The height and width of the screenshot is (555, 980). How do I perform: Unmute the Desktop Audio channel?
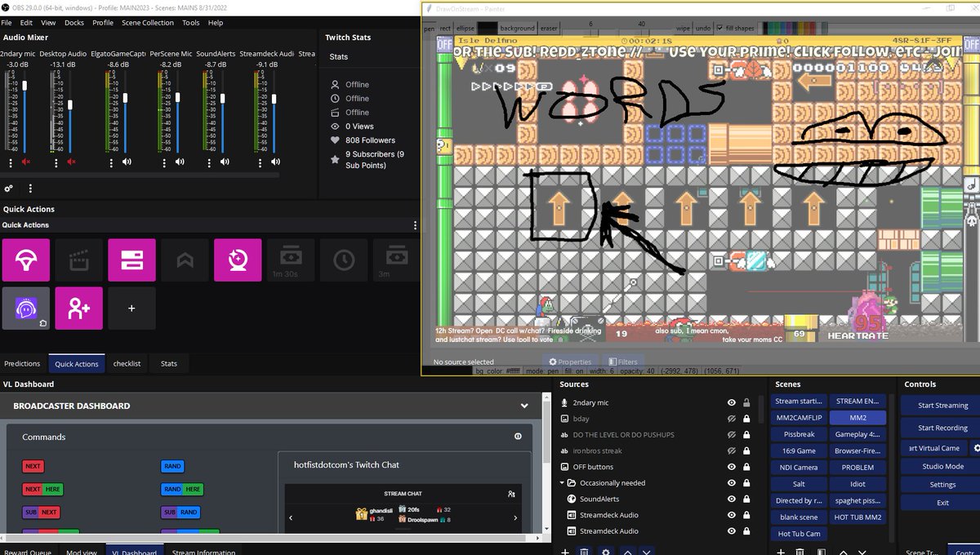71,162
